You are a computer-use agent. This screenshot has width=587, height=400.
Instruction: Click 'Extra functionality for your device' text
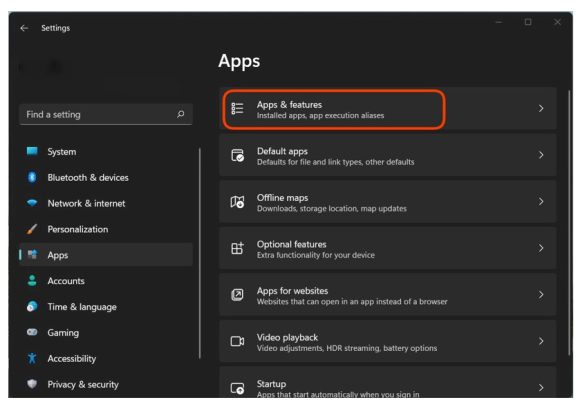pyautogui.click(x=316, y=255)
